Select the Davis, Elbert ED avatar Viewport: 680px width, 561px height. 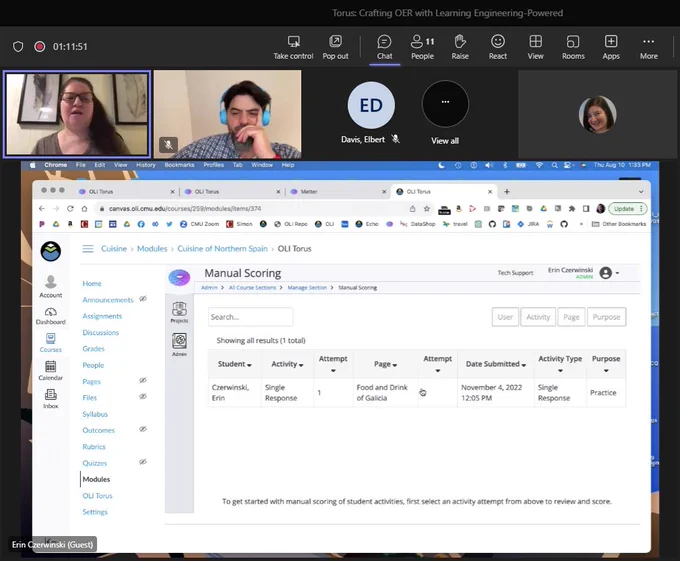coord(371,105)
